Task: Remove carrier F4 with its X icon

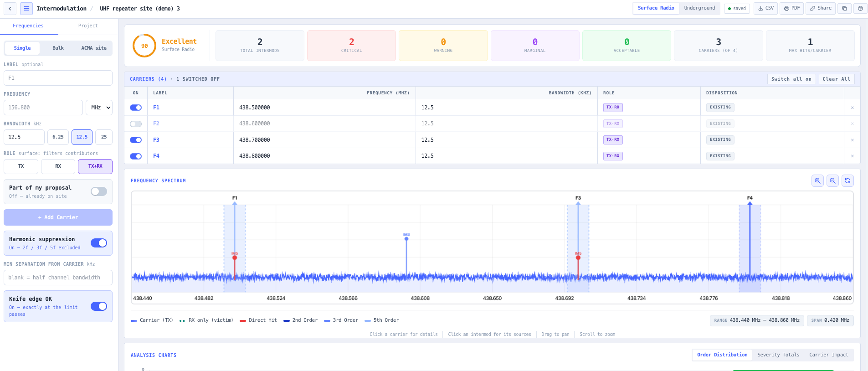Action: (x=852, y=156)
